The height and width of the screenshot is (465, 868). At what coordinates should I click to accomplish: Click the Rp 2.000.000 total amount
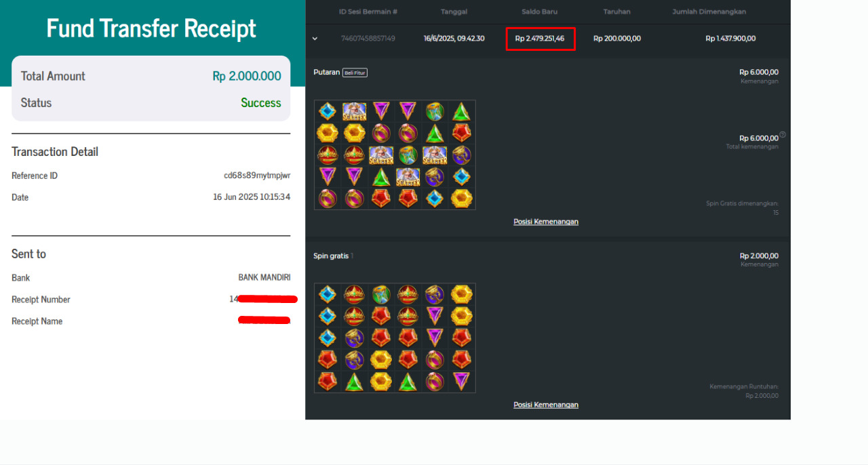coord(247,76)
